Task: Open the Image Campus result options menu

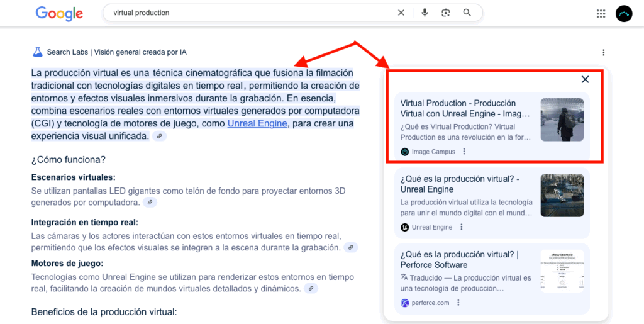Action: pyautogui.click(x=464, y=152)
